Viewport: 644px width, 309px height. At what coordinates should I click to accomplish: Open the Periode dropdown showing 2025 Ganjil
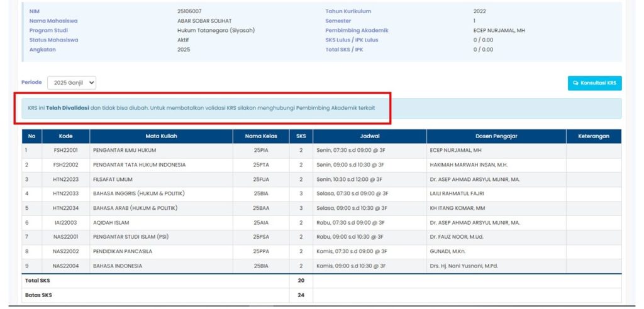(71, 82)
